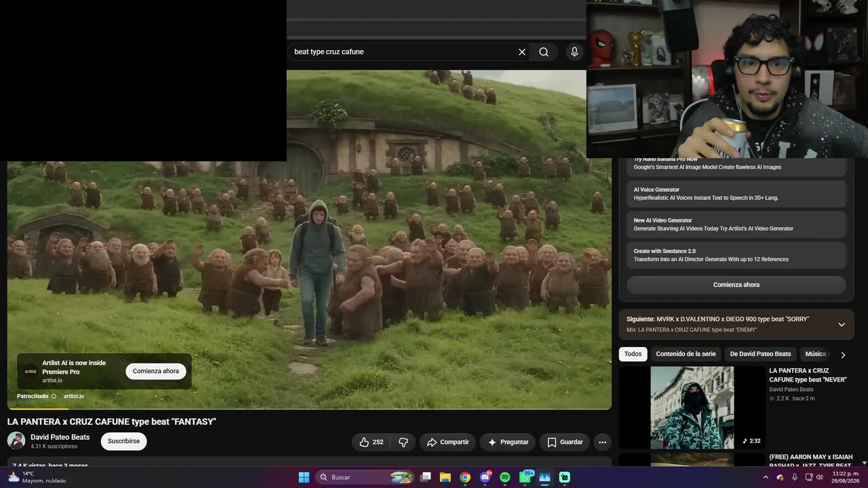Click the Preguntar AI button
Image resolution: width=868 pixels, height=488 pixels.
[x=508, y=442]
